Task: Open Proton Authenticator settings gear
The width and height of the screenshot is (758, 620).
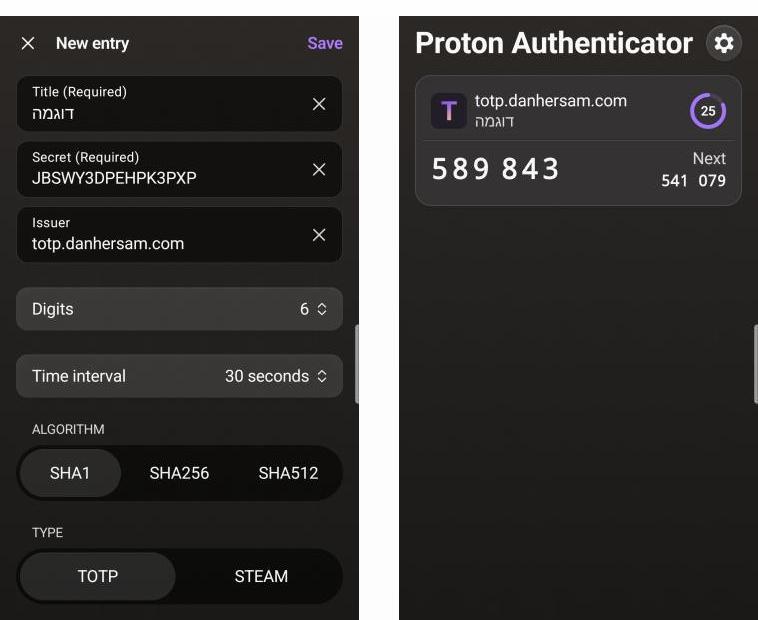Action: 724,43
